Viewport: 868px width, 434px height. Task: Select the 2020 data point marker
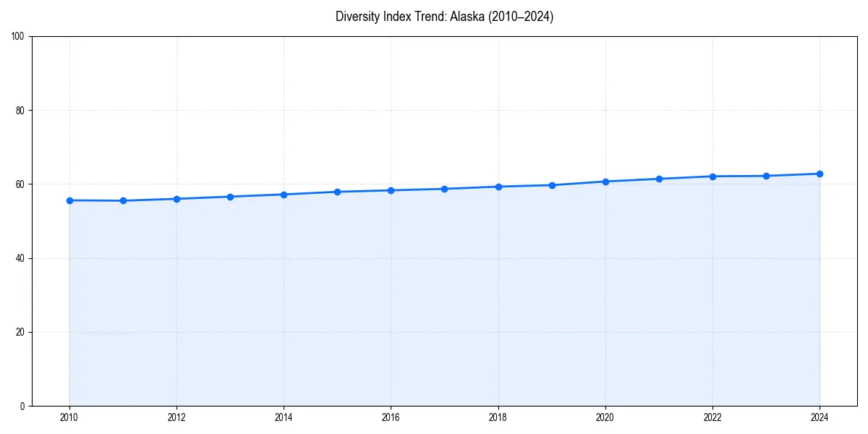click(x=605, y=181)
